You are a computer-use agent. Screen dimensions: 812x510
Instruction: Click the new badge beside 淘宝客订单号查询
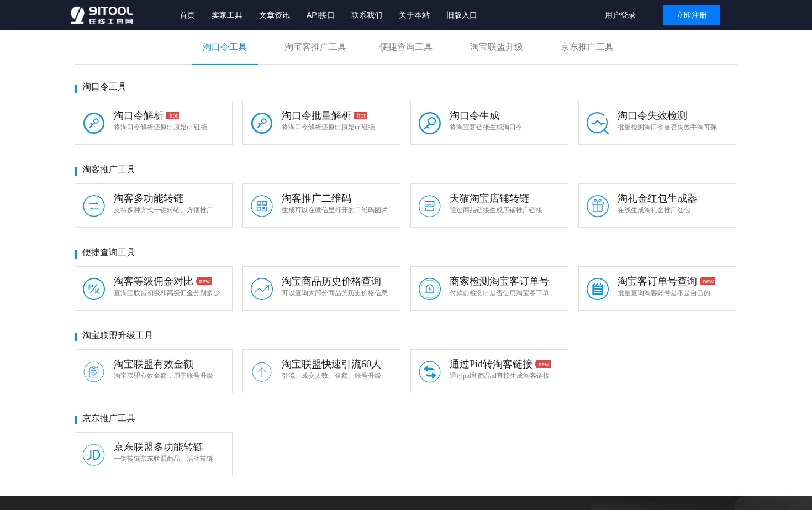[708, 281]
